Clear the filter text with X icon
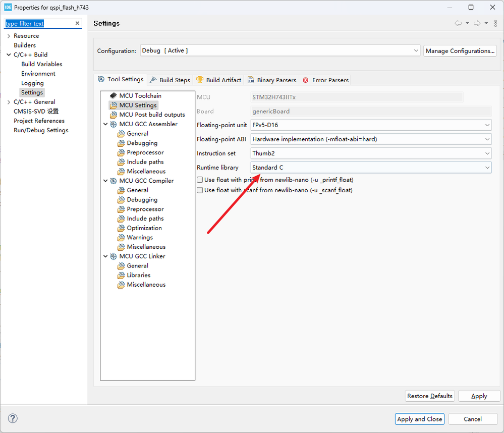 tap(77, 23)
